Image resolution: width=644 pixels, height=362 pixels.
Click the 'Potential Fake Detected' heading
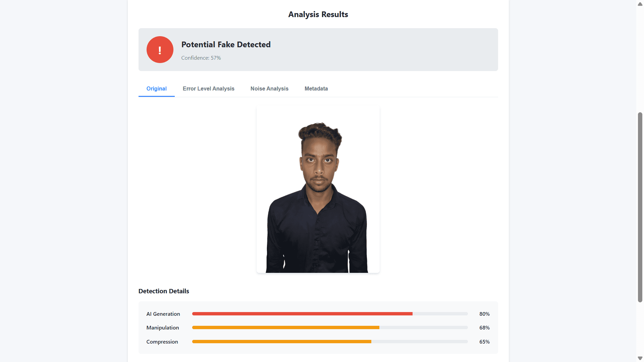pos(225,44)
